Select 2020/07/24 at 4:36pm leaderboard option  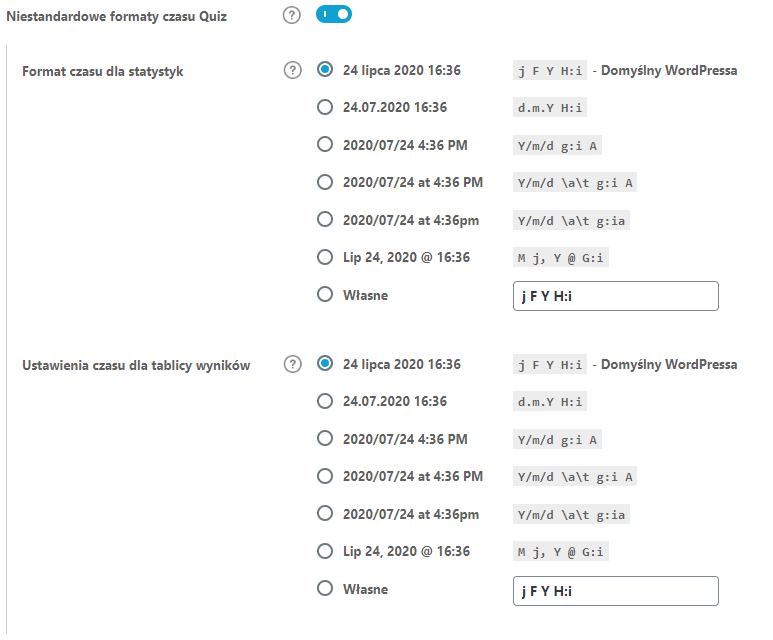324,514
